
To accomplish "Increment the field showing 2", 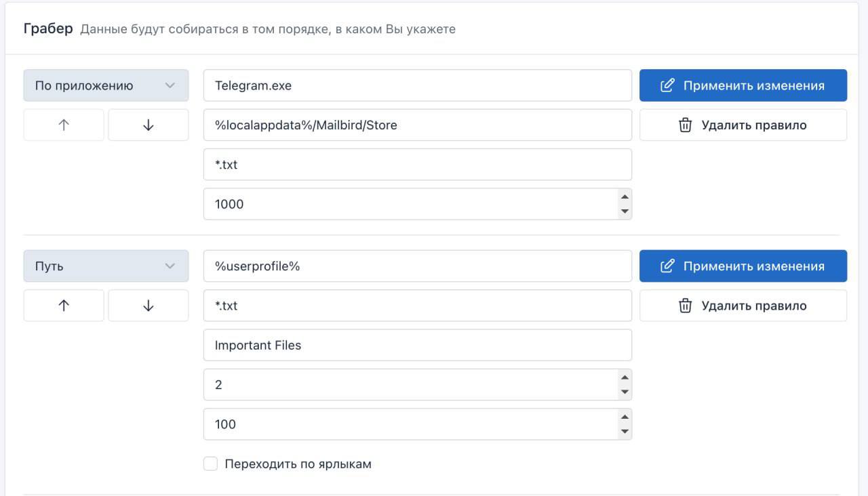I will [625, 378].
